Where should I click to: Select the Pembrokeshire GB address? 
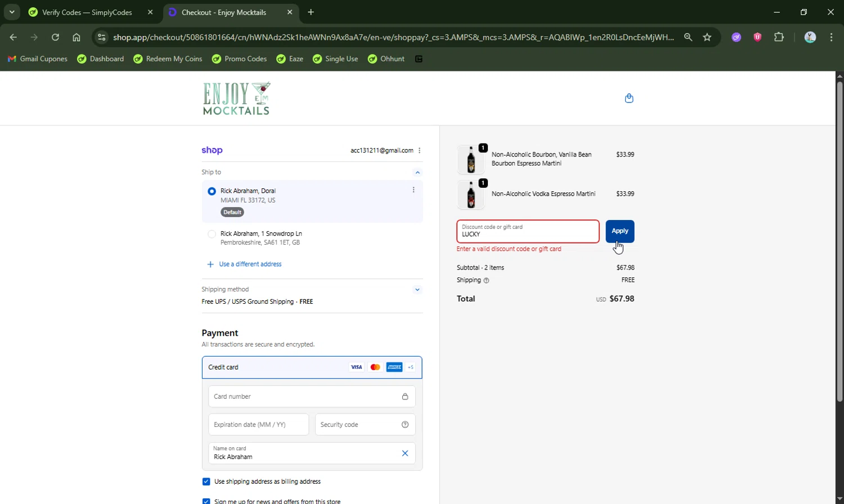coord(212,234)
